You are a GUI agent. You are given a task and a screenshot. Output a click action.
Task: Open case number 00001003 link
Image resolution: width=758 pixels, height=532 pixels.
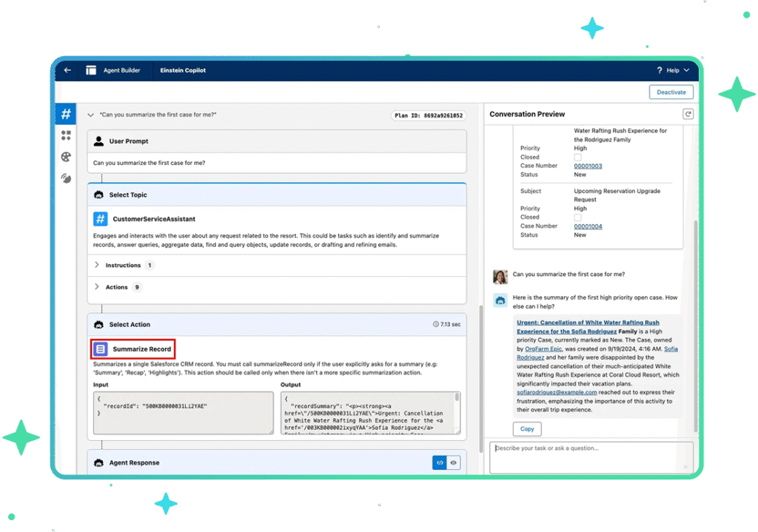tap(588, 166)
